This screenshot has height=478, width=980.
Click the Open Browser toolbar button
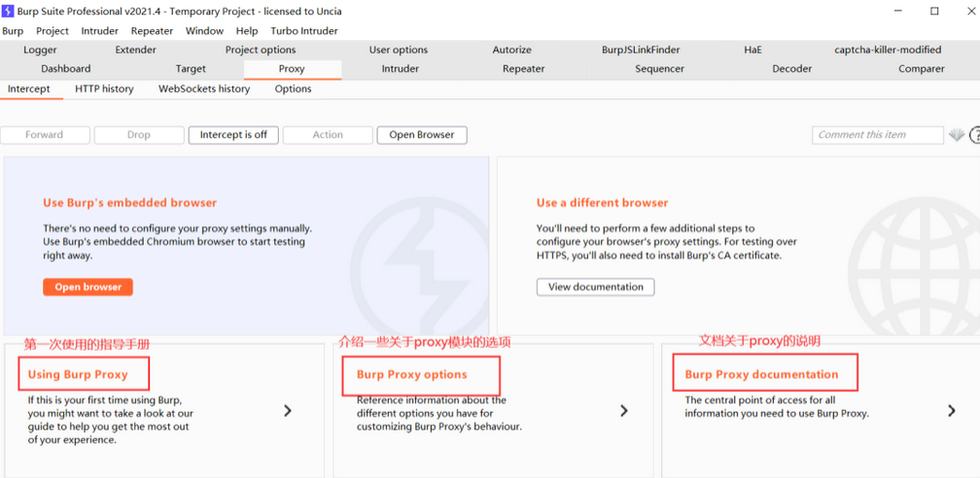point(422,134)
